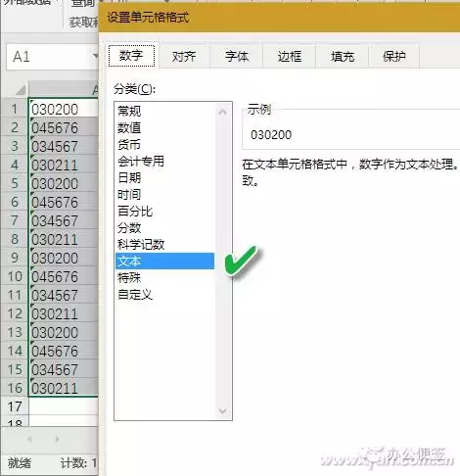The height and width of the screenshot is (476, 460).
Task: Click cell A4 containing 030211
Action: pyautogui.click(x=64, y=165)
